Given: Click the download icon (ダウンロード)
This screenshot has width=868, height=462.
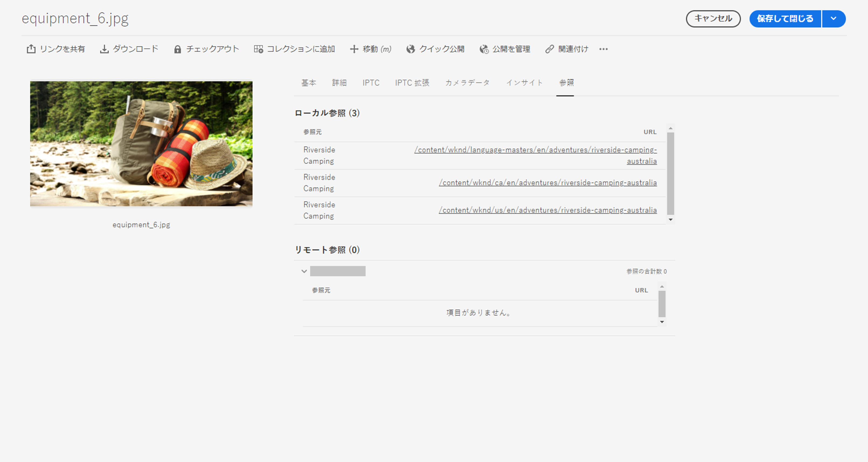Looking at the screenshot, I should tap(104, 49).
